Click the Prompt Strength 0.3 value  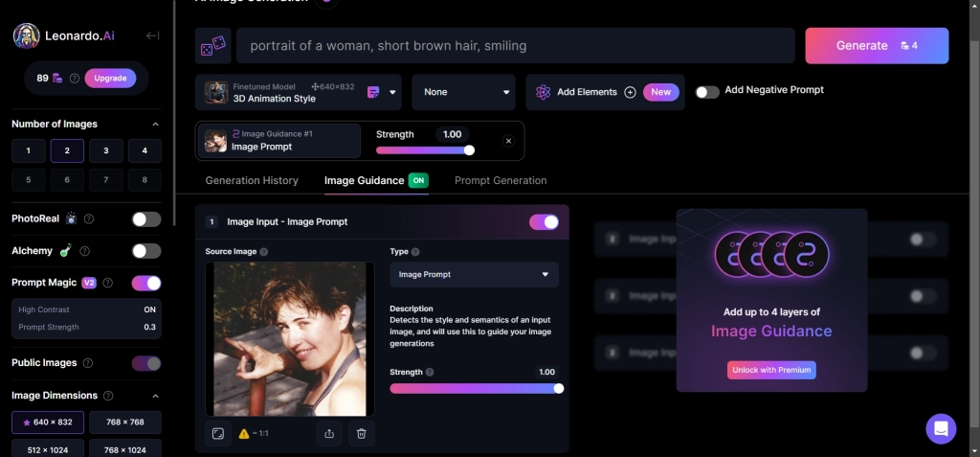(x=150, y=327)
